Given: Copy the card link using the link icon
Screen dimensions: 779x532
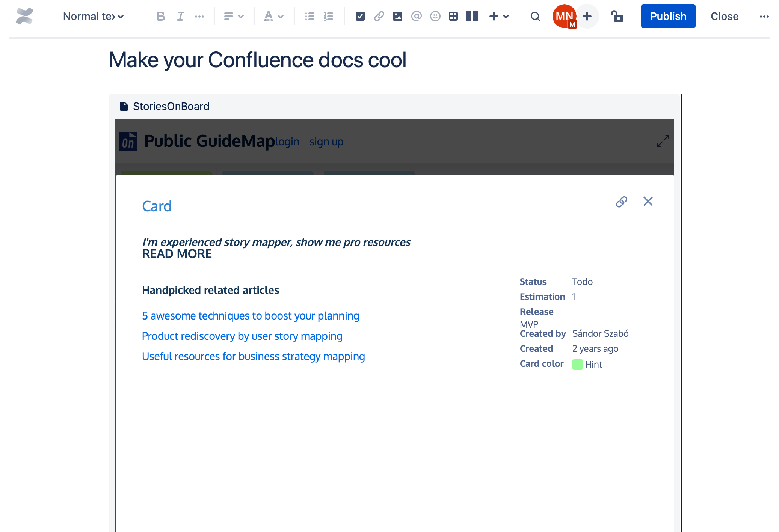Looking at the screenshot, I should (x=622, y=202).
